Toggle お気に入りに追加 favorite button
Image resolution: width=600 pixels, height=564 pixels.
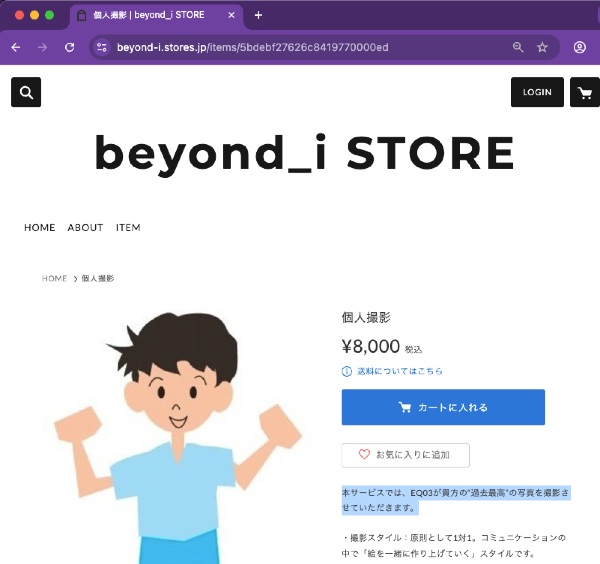click(405, 455)
